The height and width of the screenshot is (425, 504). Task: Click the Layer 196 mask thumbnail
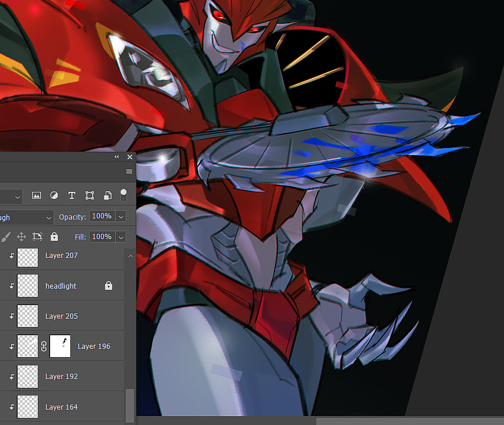coord(60,346)
